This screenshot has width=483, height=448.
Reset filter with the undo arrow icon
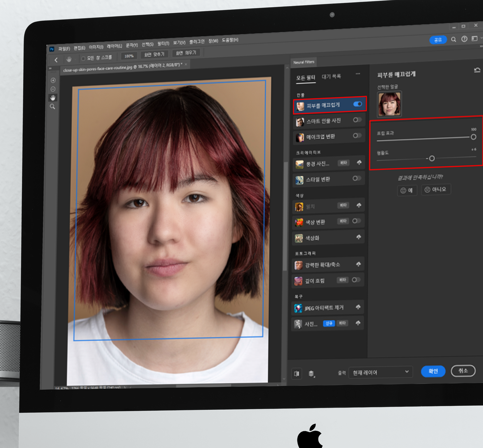tap(477, 70)
